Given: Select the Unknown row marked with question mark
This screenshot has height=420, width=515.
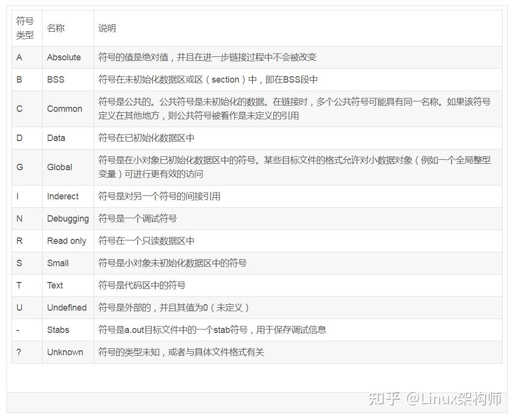Looking at the screenshot, I should [x=198, y=352].
